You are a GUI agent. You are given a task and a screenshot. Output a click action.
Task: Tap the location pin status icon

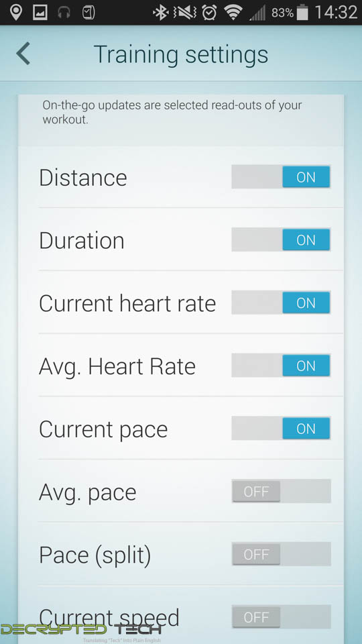click(16, 13)
